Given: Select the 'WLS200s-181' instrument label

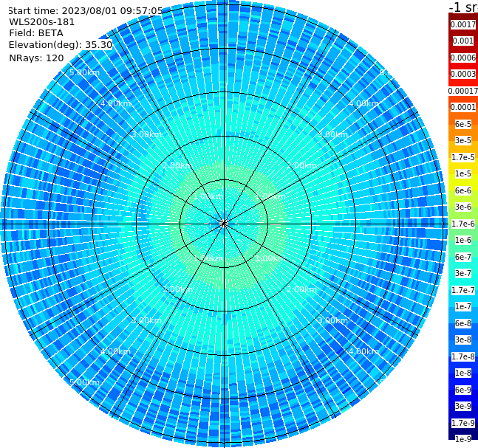Looking at the screenshot, I should [x=42, y=22].
